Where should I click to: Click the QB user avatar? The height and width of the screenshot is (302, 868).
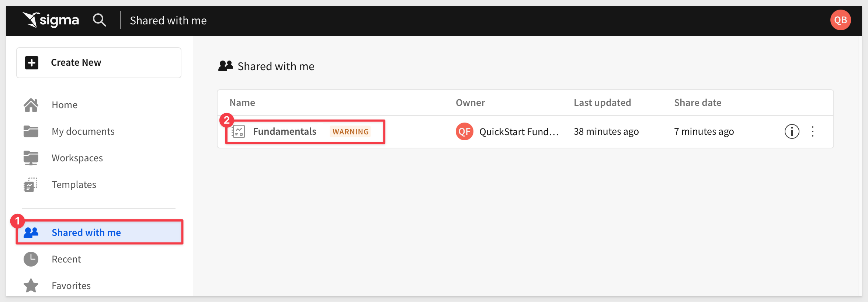click(x=840, y=20)
